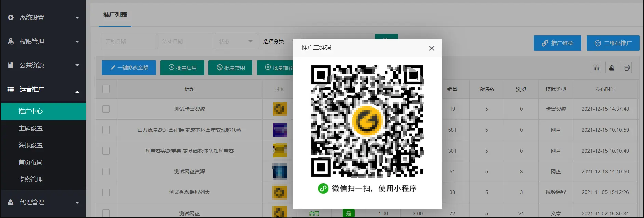This screenshot has height=218, width=644.
Task: Expand the 公共资源 menu arrow
Action: tap(77, 65)
